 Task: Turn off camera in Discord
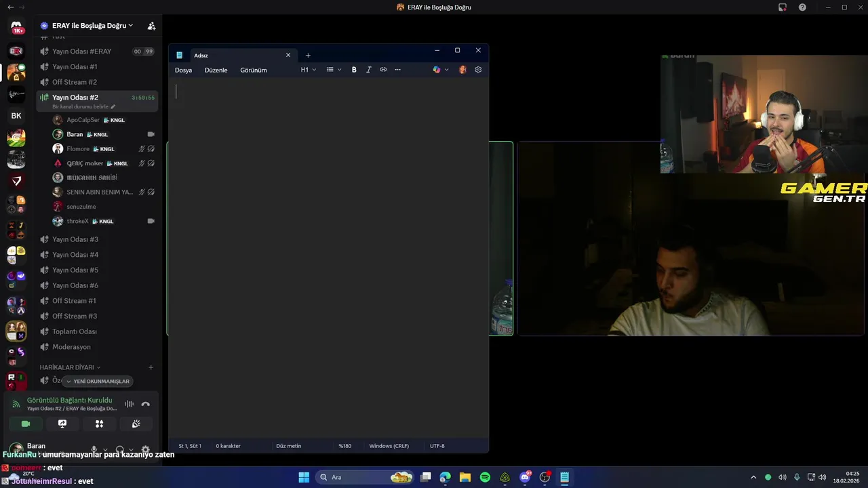click(x=26, y=424)
